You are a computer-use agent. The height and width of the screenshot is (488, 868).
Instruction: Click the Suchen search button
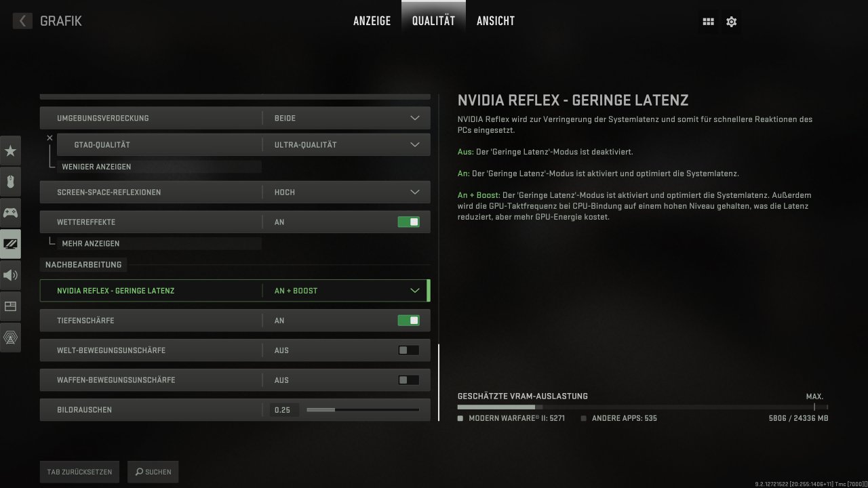tap(153, 472)
